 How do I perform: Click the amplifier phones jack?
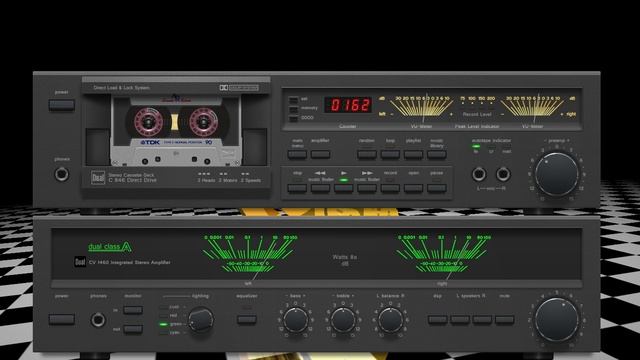pos(98,320)
